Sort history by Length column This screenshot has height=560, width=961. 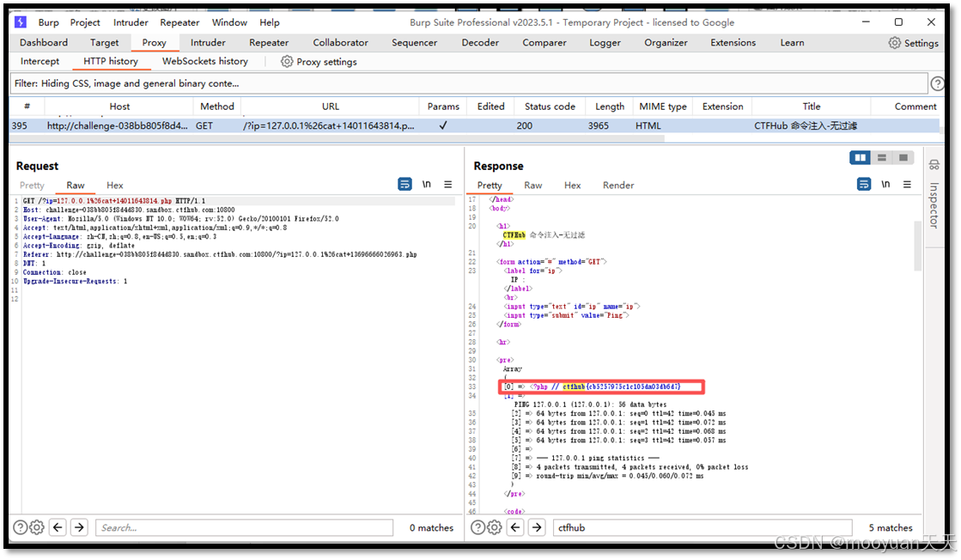609,107
